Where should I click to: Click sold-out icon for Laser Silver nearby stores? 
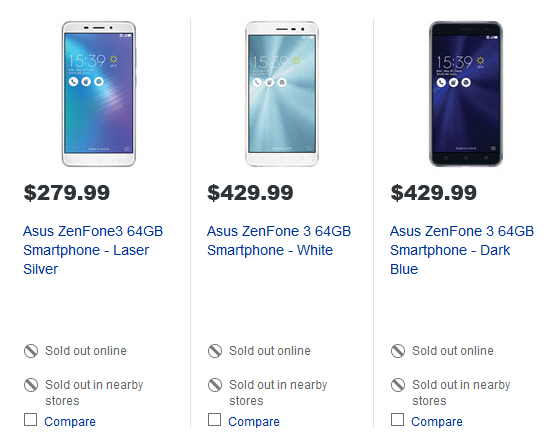(31, 385)
